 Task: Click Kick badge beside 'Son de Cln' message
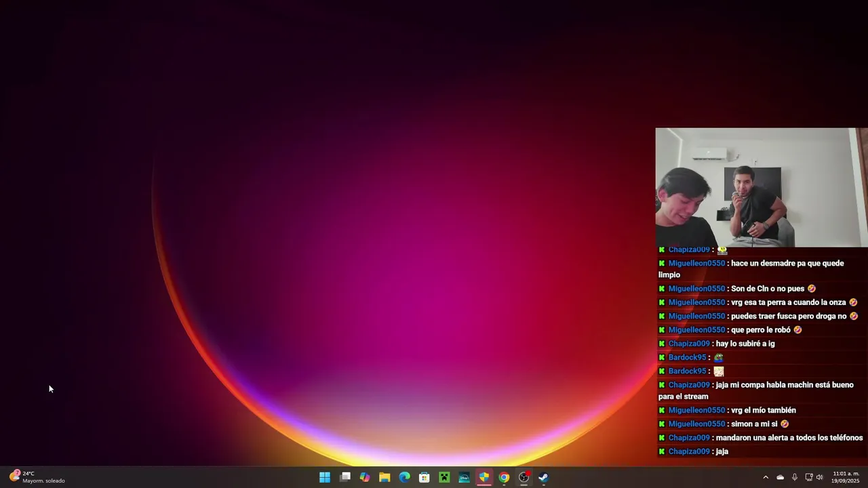coord(662,289)
